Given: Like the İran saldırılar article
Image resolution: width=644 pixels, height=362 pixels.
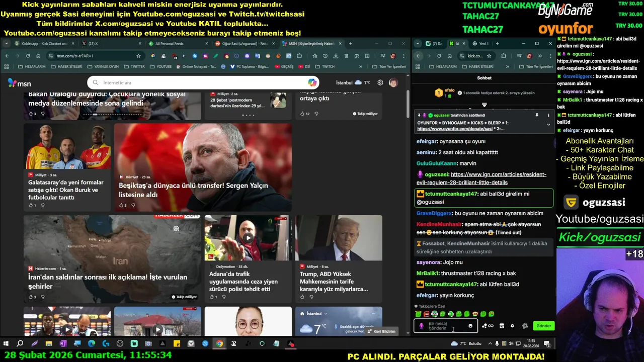Looking at the screenshot, I should tap(31, 297).
